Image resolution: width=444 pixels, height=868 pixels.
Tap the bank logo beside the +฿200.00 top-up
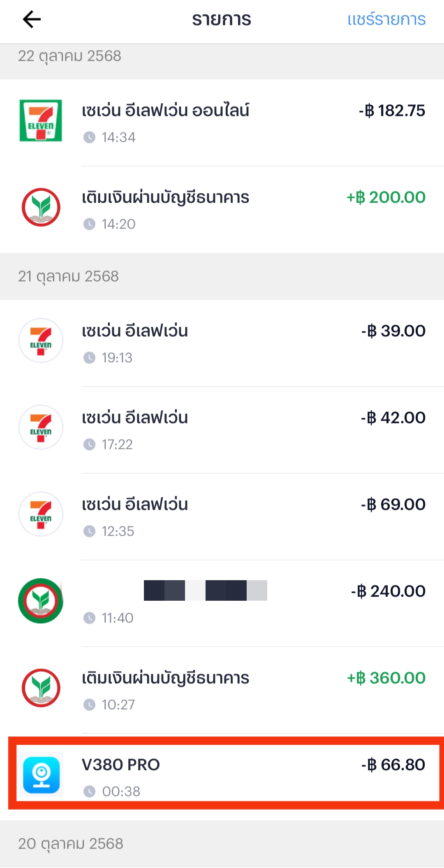pos(41,207)
